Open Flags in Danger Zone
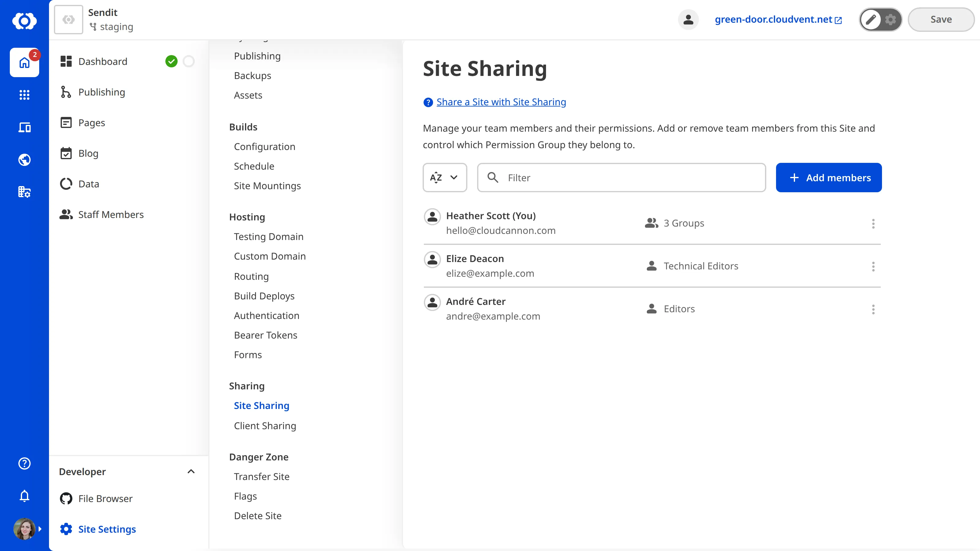Viewport: 980px width, 551px height. point(245,496)
